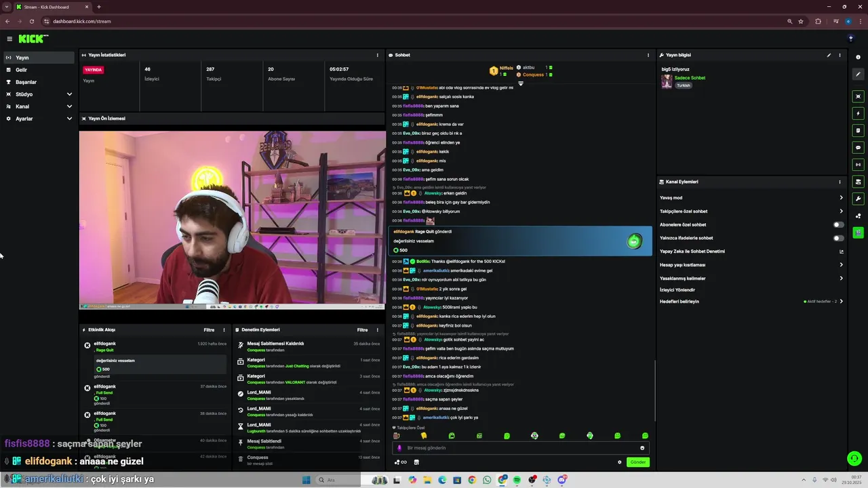Click the green support bubble at bottom right

(x=854, y=459)
